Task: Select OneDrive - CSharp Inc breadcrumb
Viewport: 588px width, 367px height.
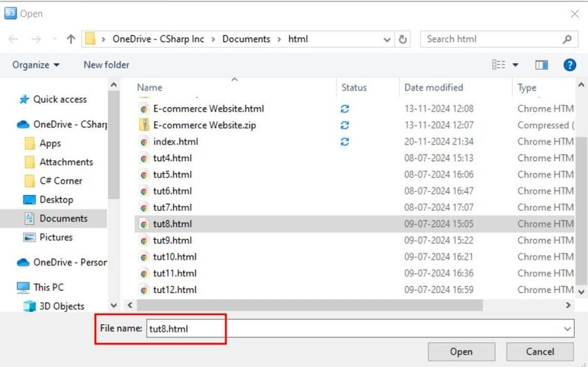Action: click(158, 39)
